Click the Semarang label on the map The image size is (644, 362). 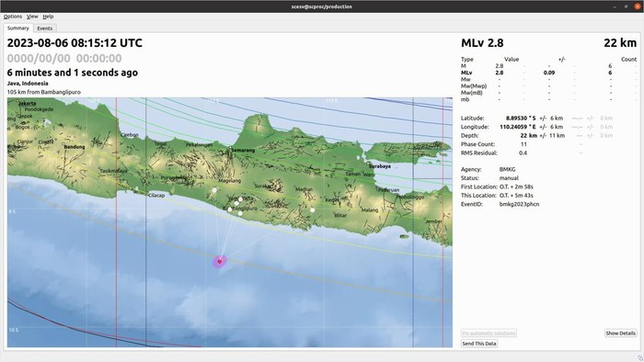pyautogui.click(x=243, y=151)
